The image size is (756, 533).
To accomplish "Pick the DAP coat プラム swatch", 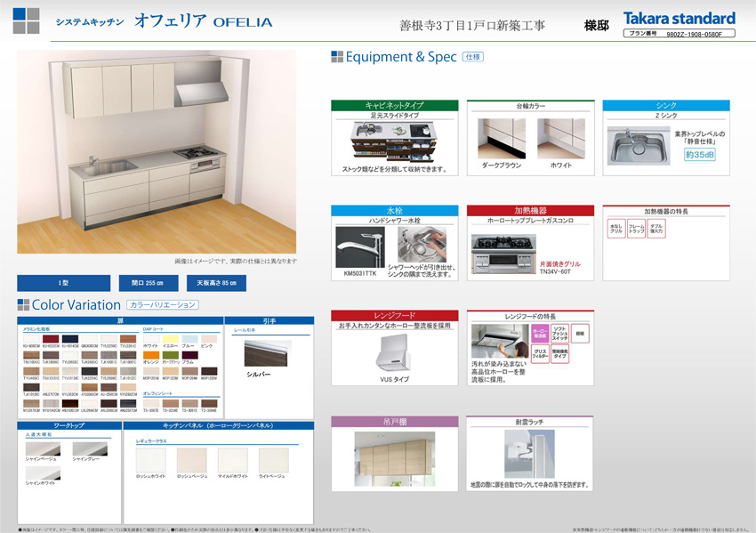I will 190,355.
